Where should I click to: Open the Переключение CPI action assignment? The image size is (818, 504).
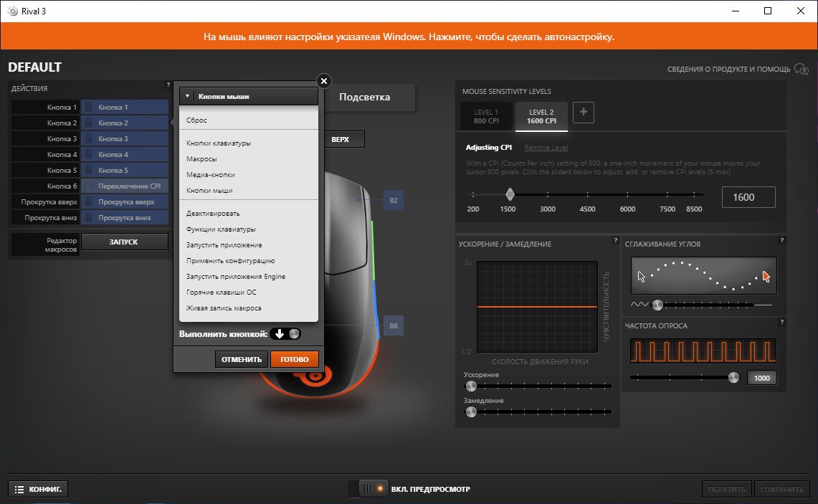tap(125, 186)
